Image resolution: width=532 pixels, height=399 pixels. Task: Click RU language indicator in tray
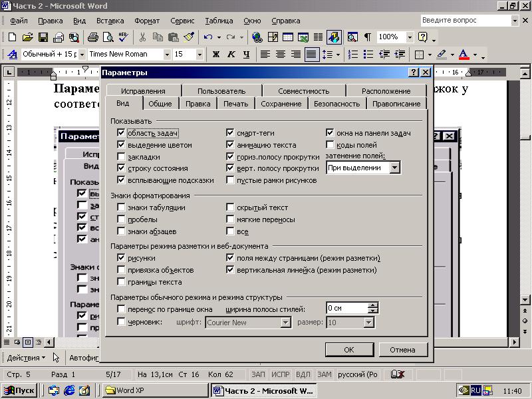[x=475, y=390]
